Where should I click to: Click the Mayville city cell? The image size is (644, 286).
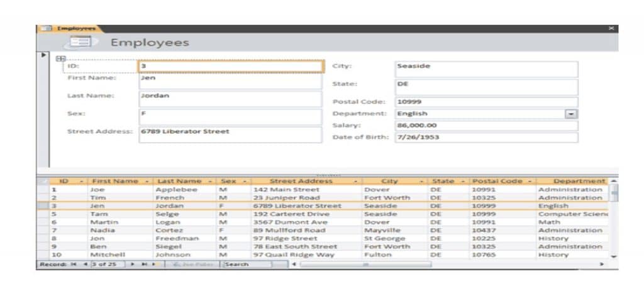(x=395, y=231)
